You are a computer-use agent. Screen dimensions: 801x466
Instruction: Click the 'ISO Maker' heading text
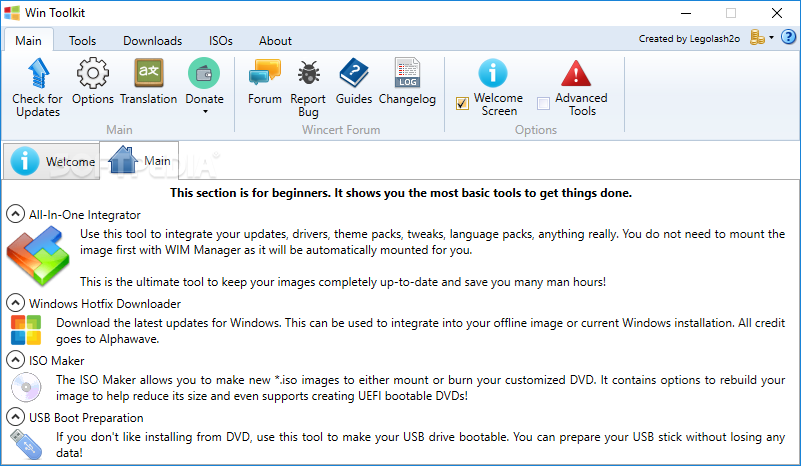(x=56, y=361)
